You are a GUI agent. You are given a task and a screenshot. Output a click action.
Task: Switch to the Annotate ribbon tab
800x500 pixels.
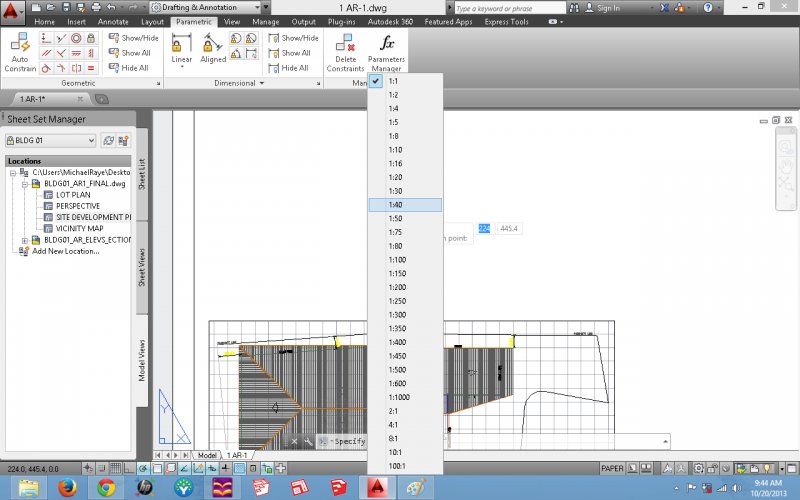tap(112, 21)
